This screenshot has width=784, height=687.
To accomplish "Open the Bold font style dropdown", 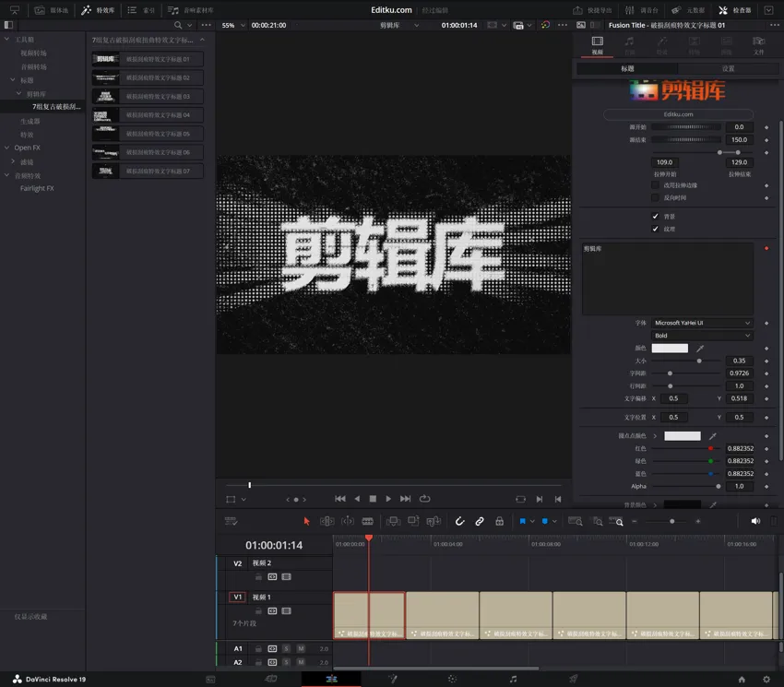I will coord(702,336).
